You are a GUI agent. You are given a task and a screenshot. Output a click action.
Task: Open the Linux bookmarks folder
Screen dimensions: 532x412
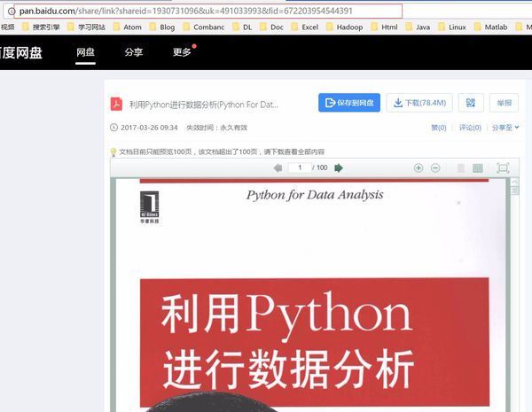point(452,27)
